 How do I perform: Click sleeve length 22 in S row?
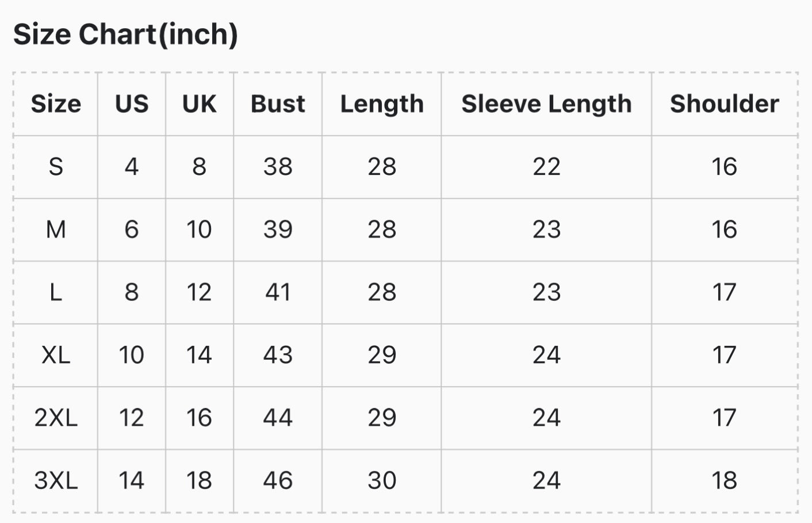click(x=546, y=167)
